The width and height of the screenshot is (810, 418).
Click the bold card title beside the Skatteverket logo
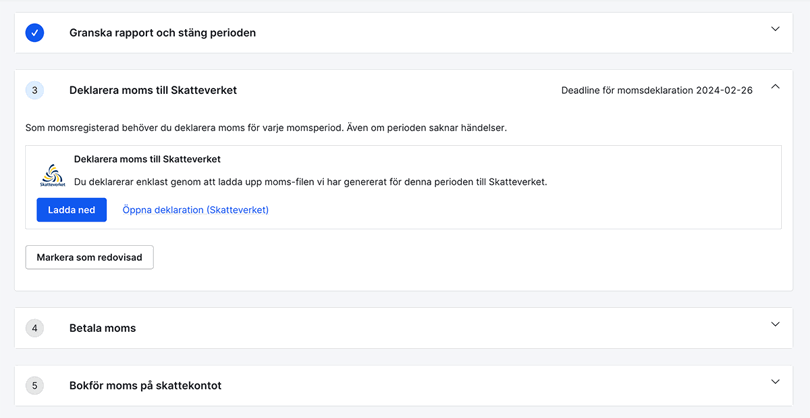coord(147,159)
